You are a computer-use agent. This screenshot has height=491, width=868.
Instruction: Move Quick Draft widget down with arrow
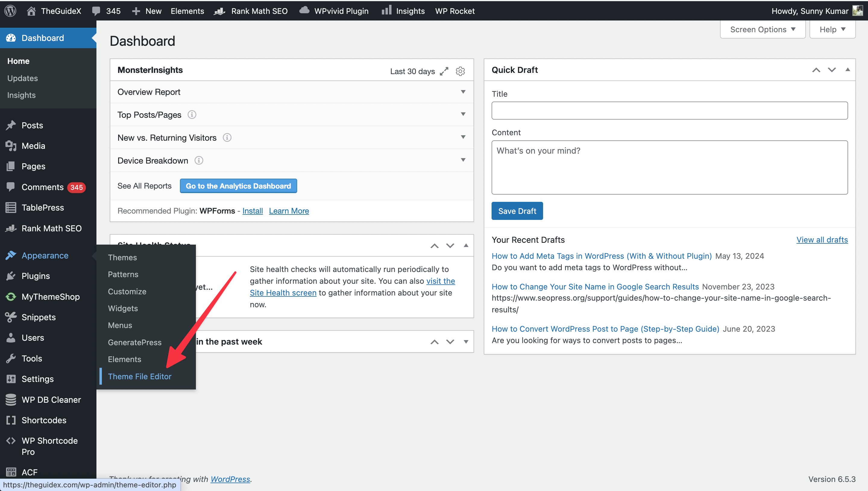pos(832,70)
